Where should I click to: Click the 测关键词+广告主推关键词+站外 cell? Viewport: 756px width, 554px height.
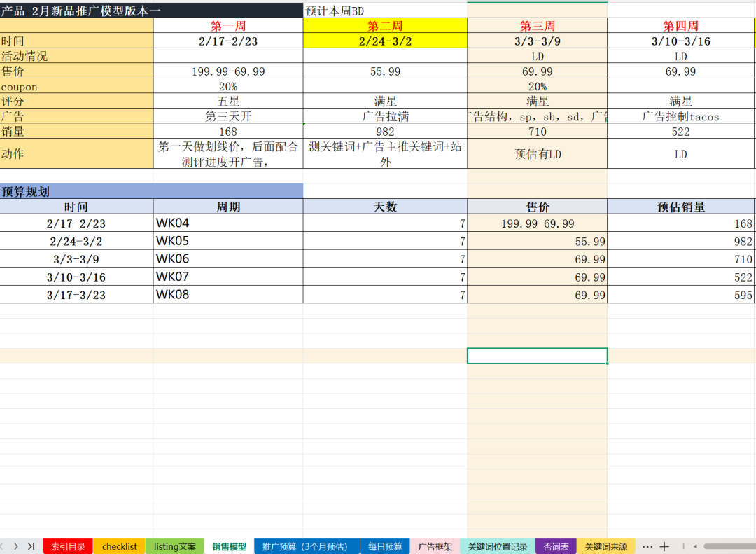coord(385,154)
